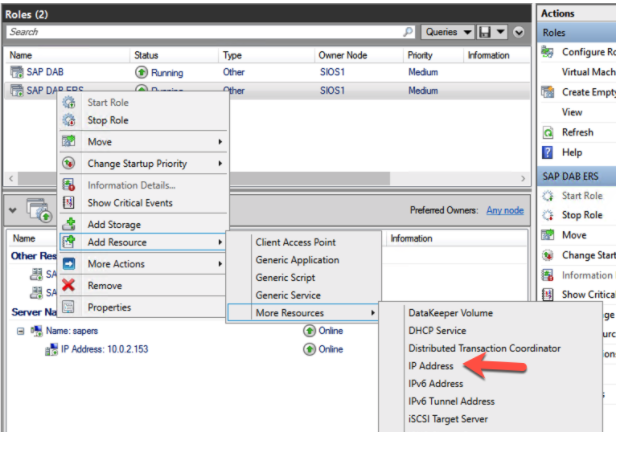This screenshot has width=633, height=459.
Task: Click Virtual Machines in Actions pane
Action: (x=589, y=72)
